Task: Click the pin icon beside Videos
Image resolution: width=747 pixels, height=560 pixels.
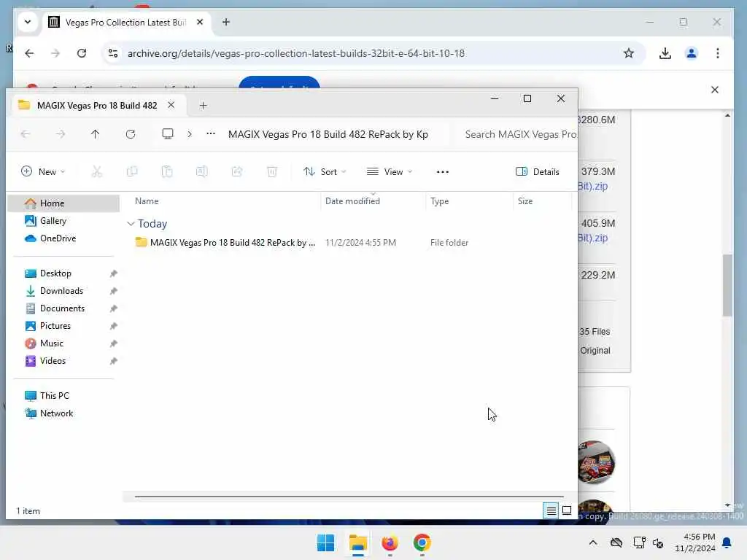Action: [113, 362]
